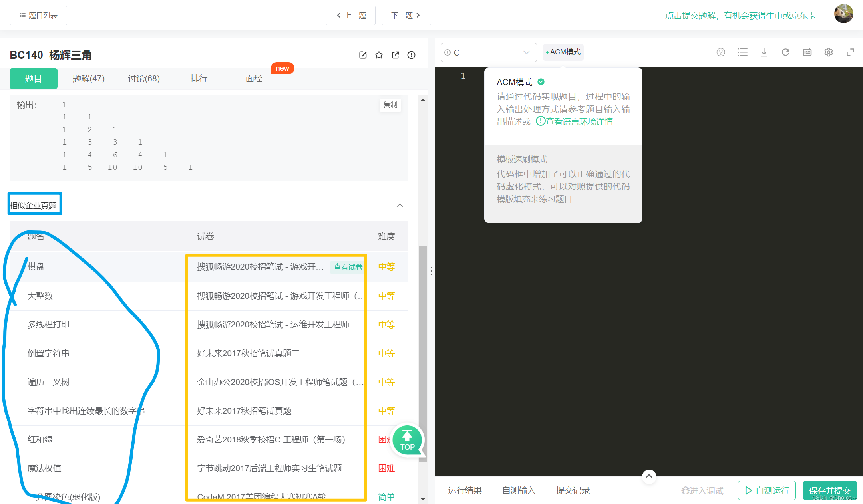Open the 遍历二叉树 problem

48,382
